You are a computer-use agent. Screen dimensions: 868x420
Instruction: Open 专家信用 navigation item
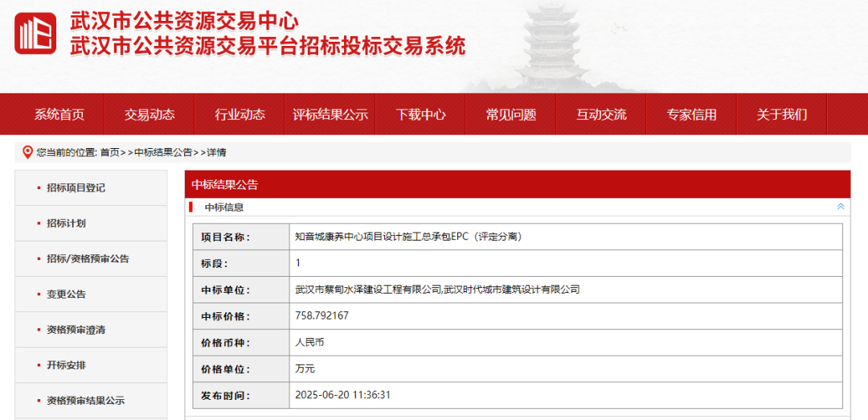[691, 114]
